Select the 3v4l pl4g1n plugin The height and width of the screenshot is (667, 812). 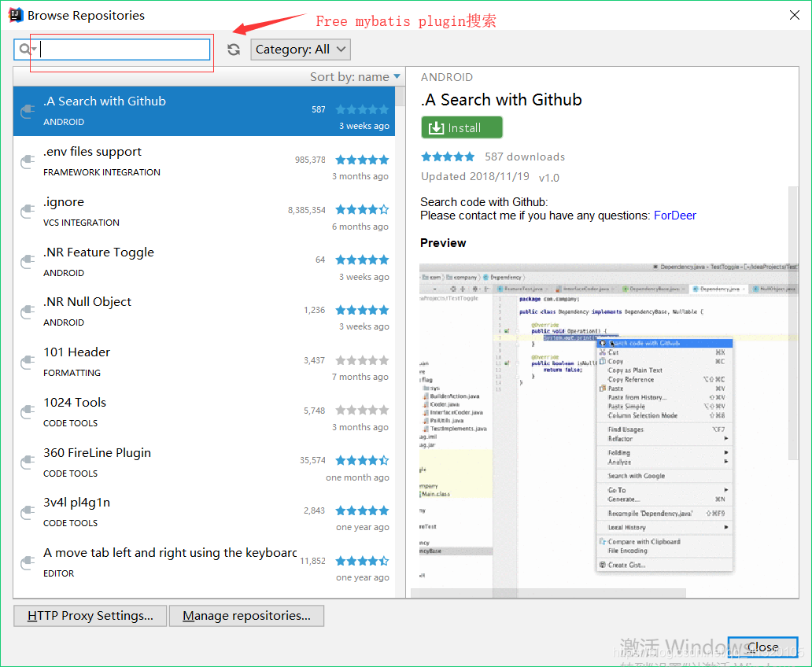point(204,513)
